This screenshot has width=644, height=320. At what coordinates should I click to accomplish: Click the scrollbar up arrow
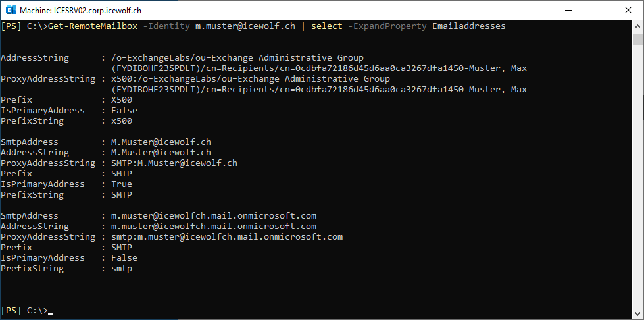[637, 26]
